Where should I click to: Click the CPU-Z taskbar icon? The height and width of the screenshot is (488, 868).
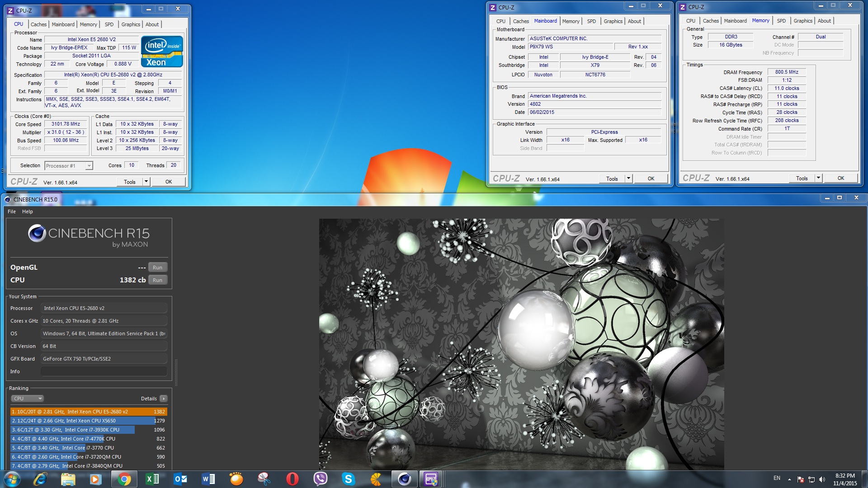tap(431, 479)
